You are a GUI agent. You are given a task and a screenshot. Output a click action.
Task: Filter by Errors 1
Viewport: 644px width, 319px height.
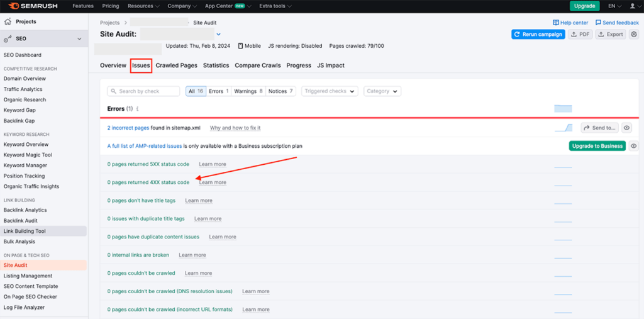[218, 91]
